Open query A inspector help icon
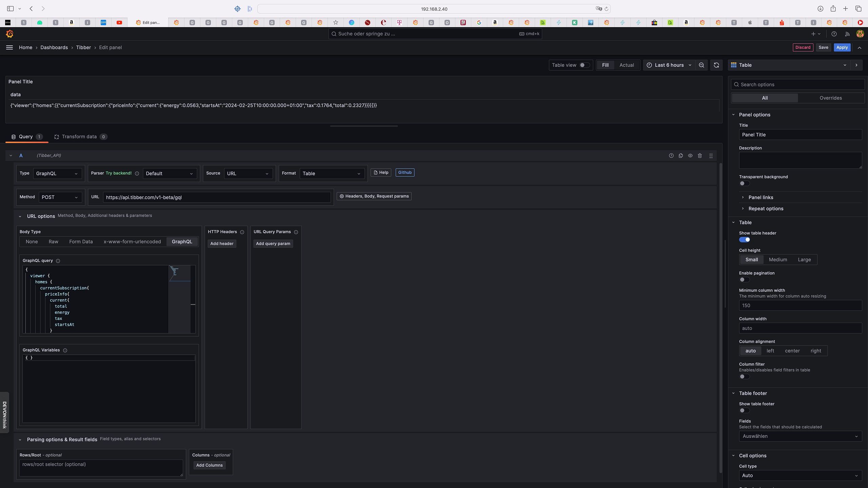Image resolution: width=868 pixels, height=488 pixels. [x=671, y=155]
